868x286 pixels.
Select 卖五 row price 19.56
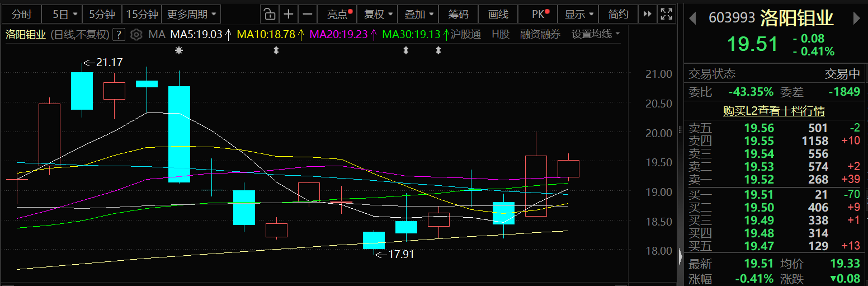coord(759,128)
